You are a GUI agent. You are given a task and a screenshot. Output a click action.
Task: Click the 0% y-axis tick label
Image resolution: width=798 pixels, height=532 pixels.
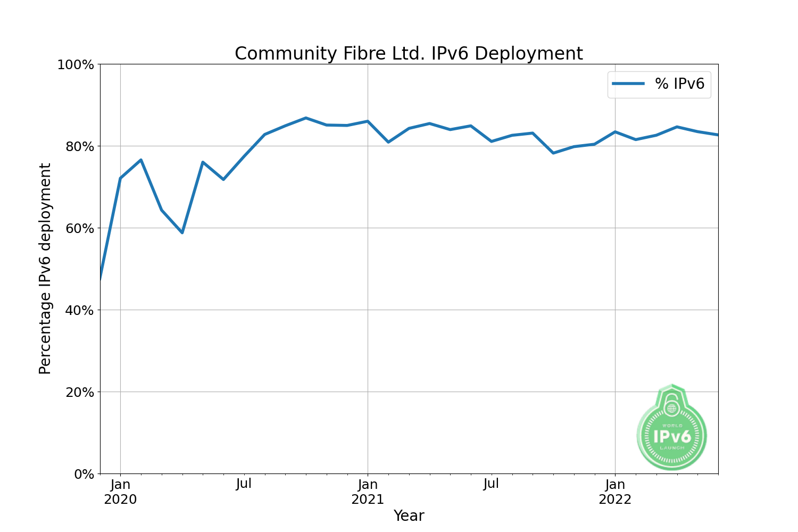(82, 474)
